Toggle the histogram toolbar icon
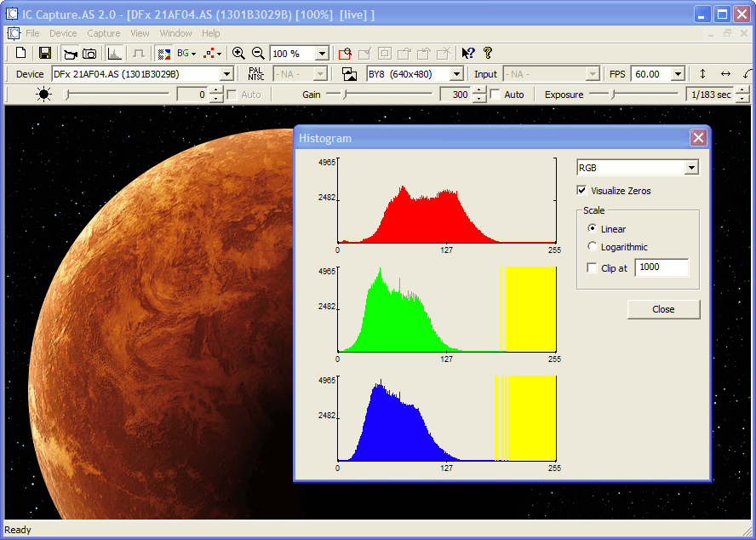 (x=114, y=54)
